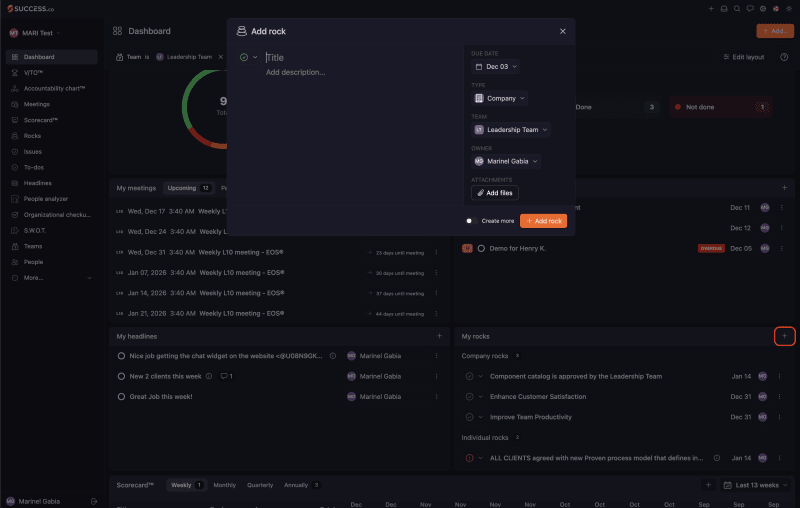
Task: Click the To-dos sidebar icon
Action: pyautogui.click(x=15, y=167)
